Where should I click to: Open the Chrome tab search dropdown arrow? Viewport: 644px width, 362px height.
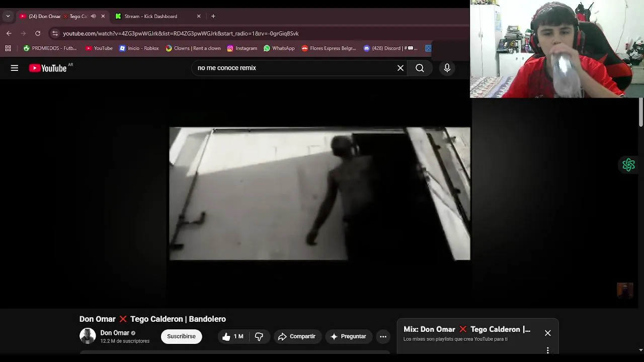pos(8,16)
